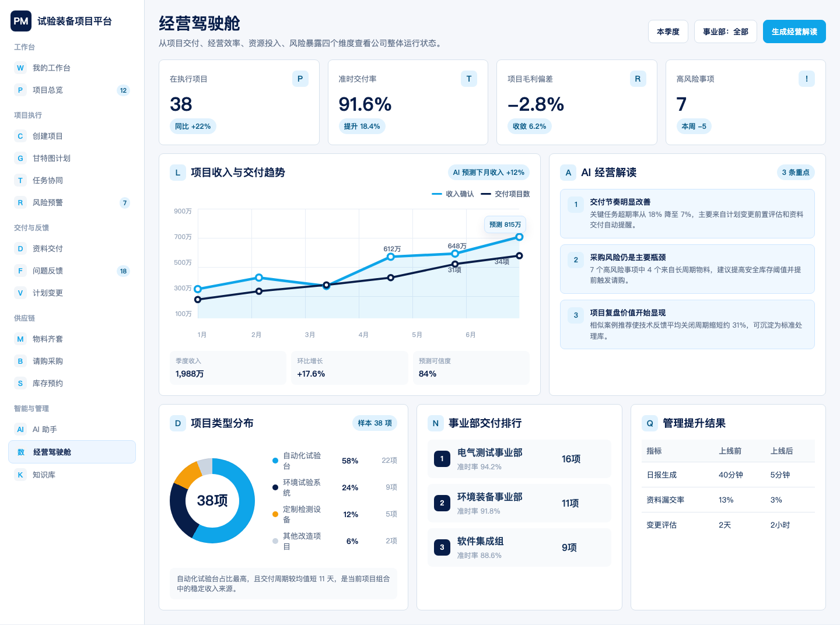The width and height of the screenshot is (840, 625).
Task: Click the 12 badge on 项目总览
Action: [x=123, y=90]
